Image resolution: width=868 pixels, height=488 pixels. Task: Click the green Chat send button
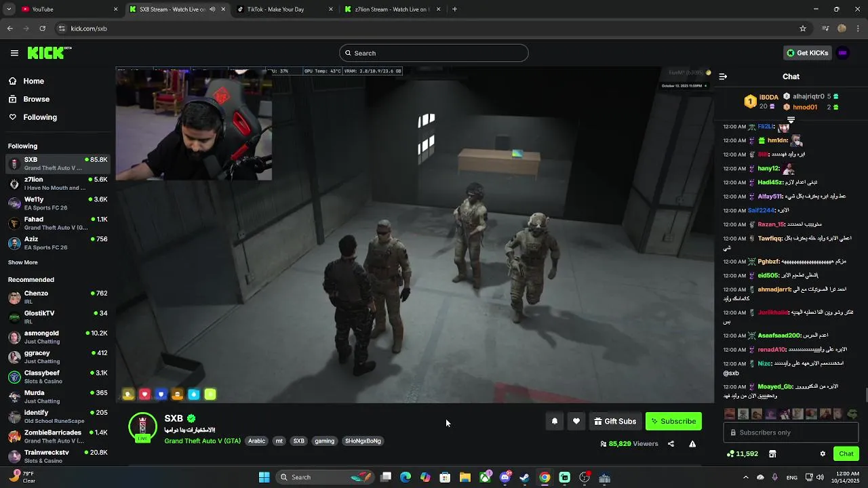pos(846,453)
